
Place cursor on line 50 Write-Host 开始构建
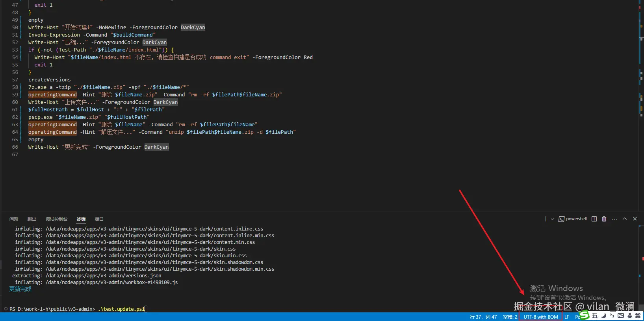[x=117, y=27]
